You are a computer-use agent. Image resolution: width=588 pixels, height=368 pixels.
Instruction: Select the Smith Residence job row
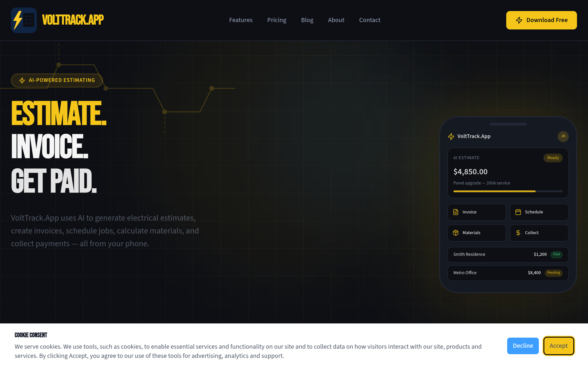(508, 255)
